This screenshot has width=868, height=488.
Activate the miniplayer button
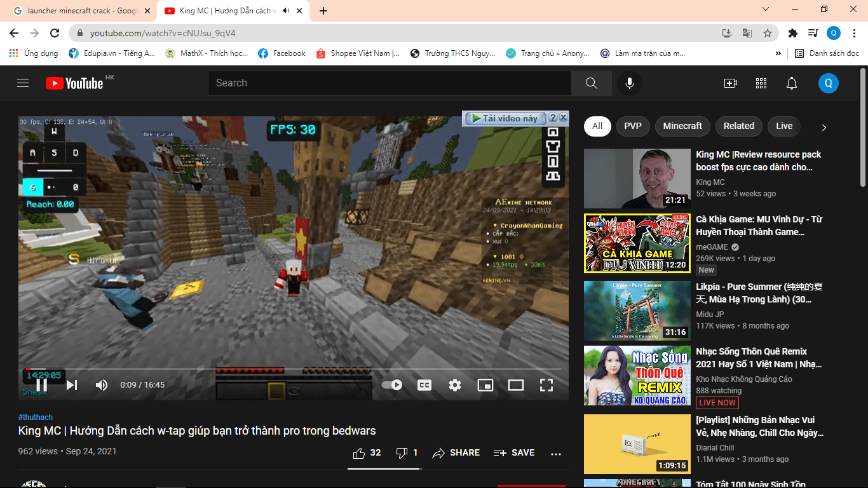pyautogui.click(x=485, y=385)
